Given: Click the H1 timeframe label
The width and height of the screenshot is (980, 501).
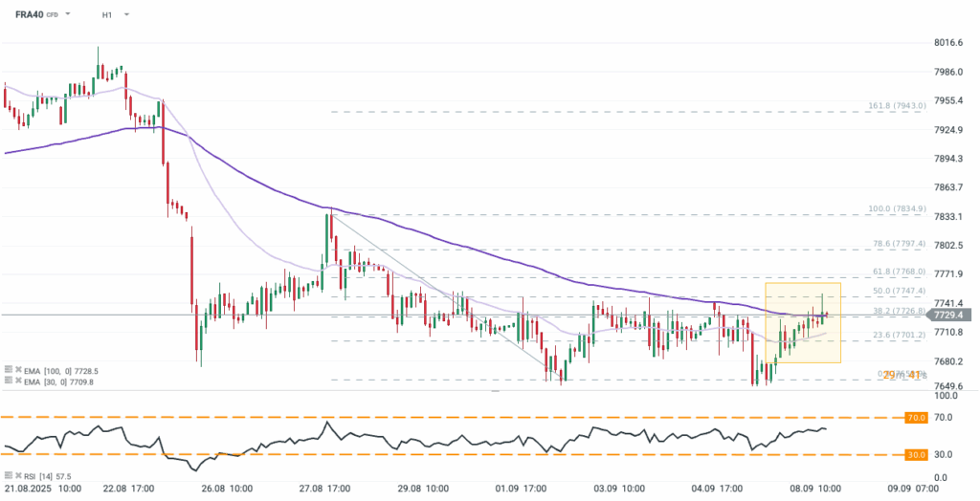Looking at the screenshot, I should coord(108,15).
